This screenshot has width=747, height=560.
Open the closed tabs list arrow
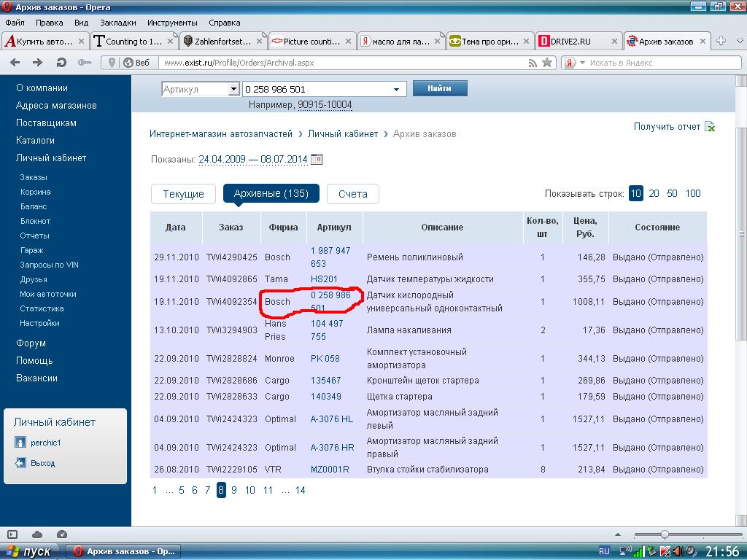point(740,42)
